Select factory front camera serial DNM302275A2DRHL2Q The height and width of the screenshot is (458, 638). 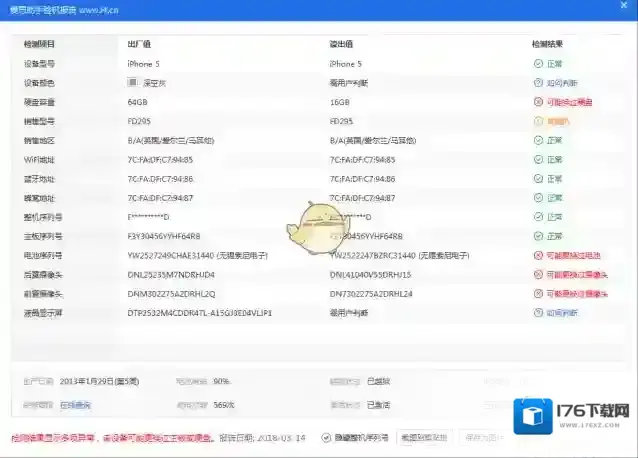coord(171,294)
